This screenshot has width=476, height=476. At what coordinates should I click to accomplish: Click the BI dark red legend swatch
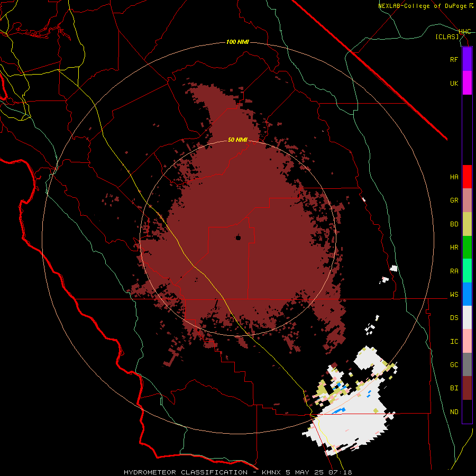[x=467, y=388]
